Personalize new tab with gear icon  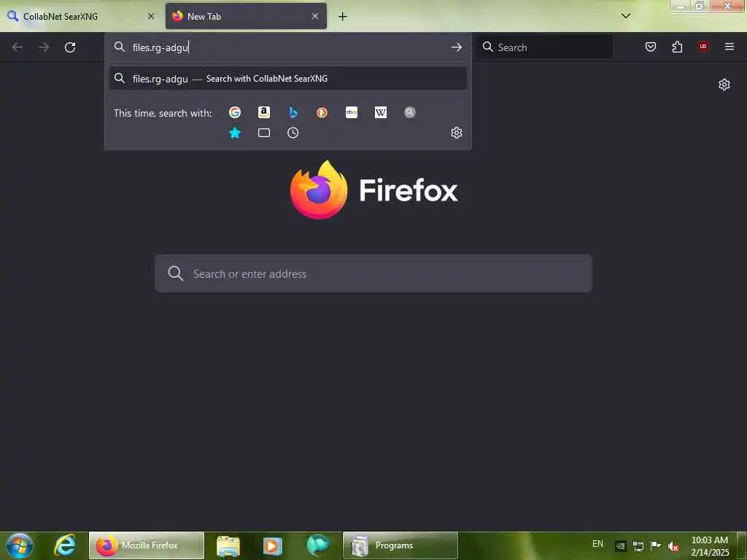tap(724, 85)
